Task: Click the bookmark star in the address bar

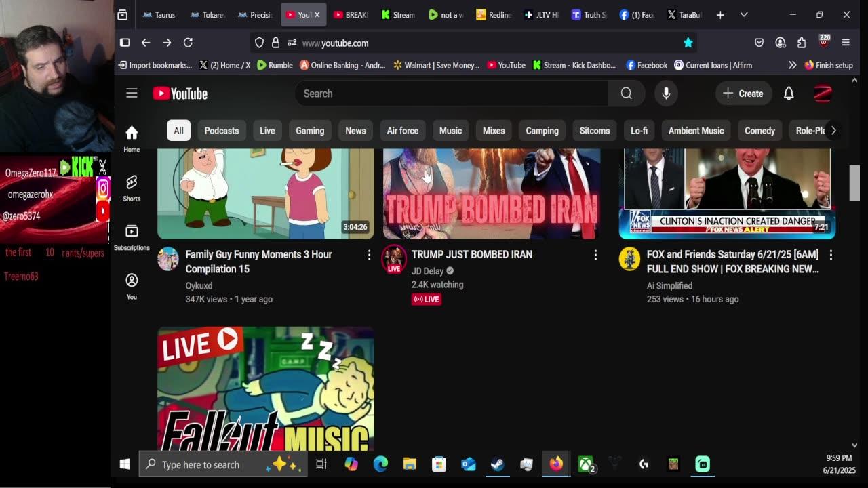Action: (688, 43)
